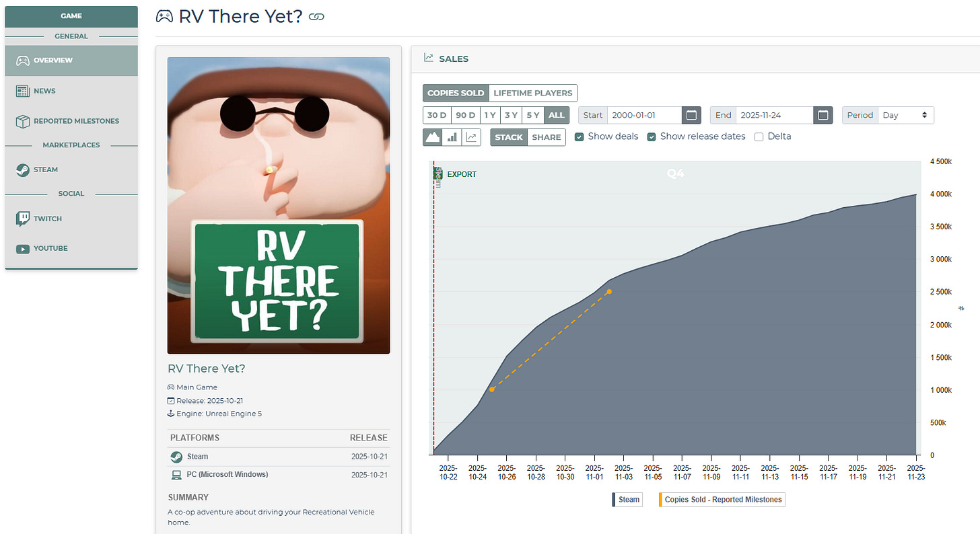Image resolution: width=980 pixels, height=534 pixels.
Task: Click 'Engine: Unreal Engine 5' text
Action: pyautogui.click(x=219, y=414)
